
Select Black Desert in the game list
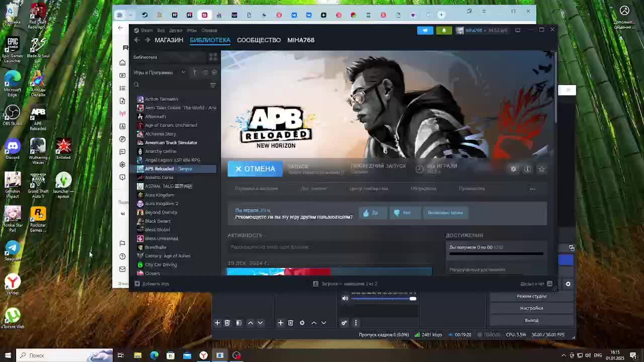click(157, 221)
